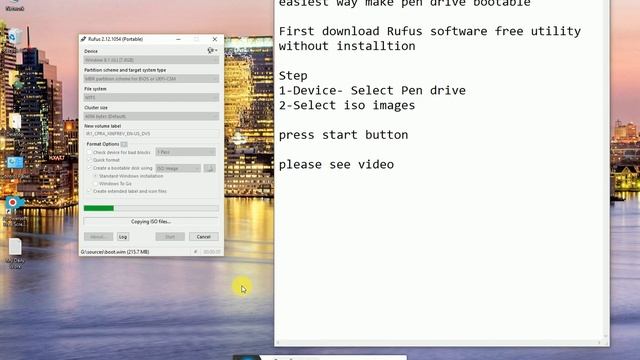This screenshot has width=640, height=360.
Task: Toggle Create a bootable disk using checkbox
Action: (89, 168)
